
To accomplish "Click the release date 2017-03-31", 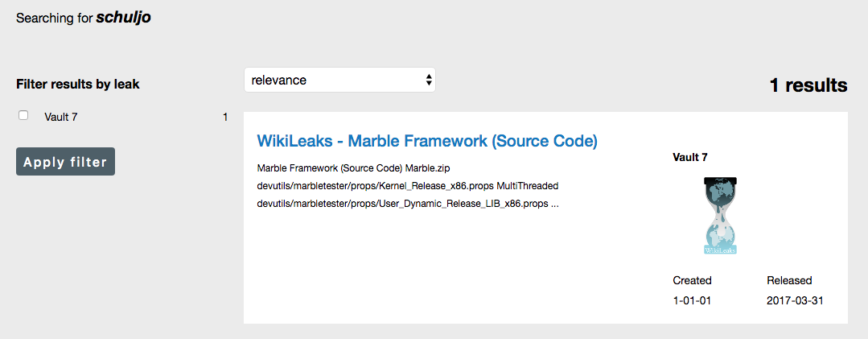I will coord(795,301).
